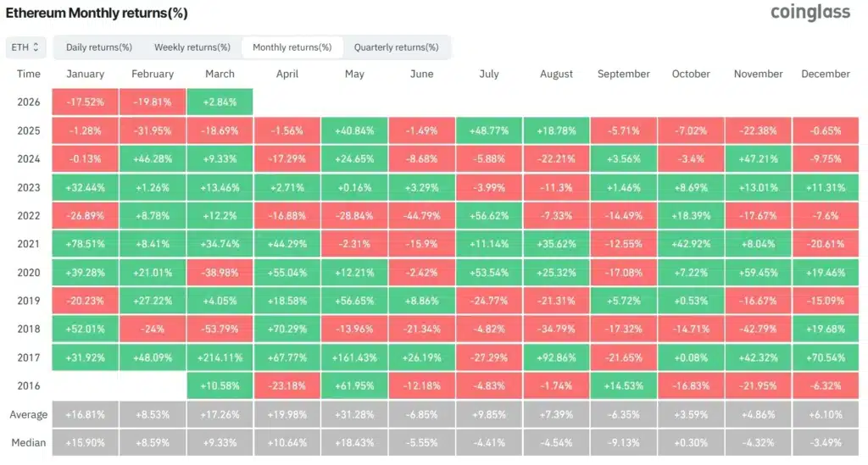Switch to Quarterly returns(%) tab
The height and width of the screenshot is (465, 868).
tap(397, 47)
